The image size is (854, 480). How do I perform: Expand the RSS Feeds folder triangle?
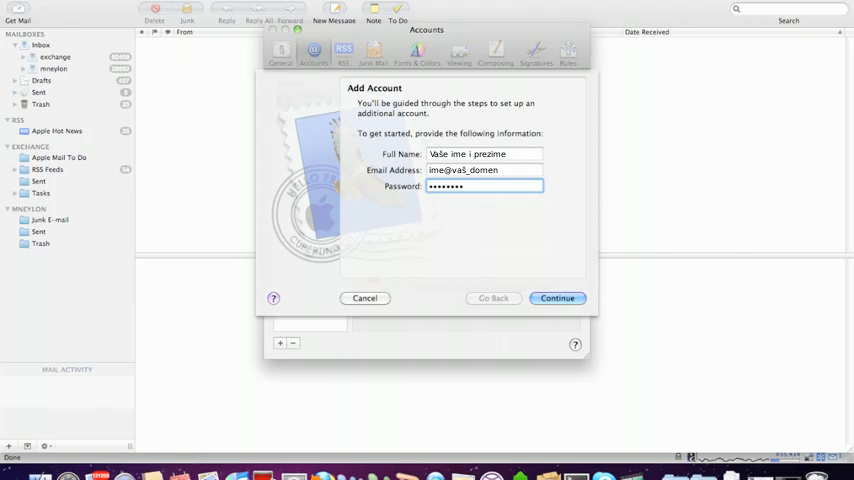click(15, 169)
